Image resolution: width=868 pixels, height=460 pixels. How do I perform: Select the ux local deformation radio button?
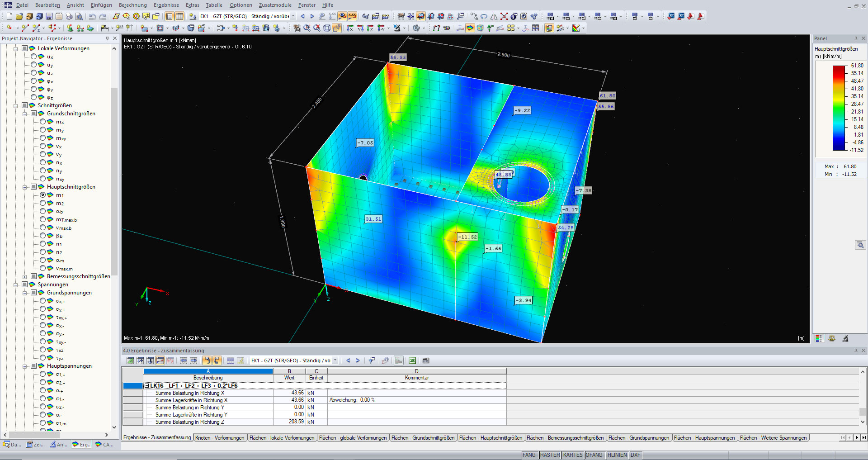tap(34, 57)
